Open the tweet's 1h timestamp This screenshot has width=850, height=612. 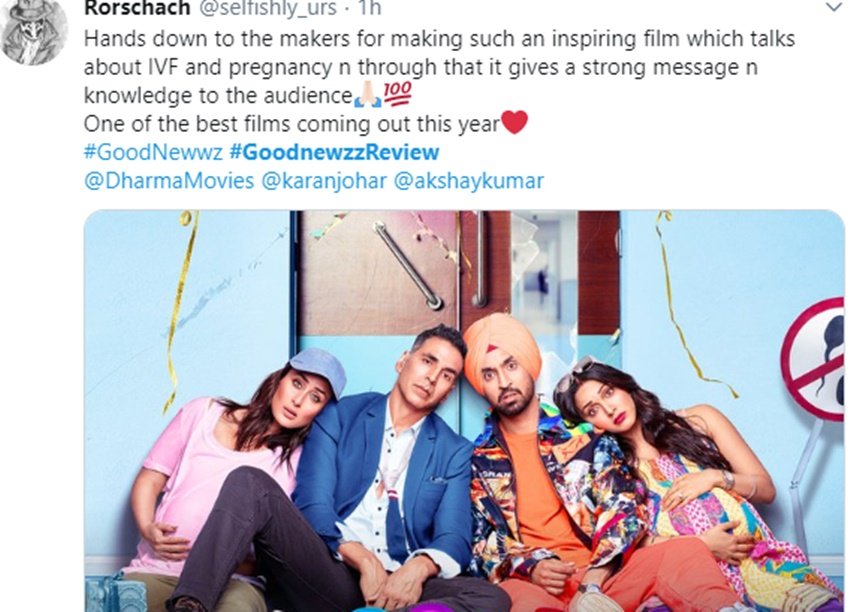click(x=368, y=8)
